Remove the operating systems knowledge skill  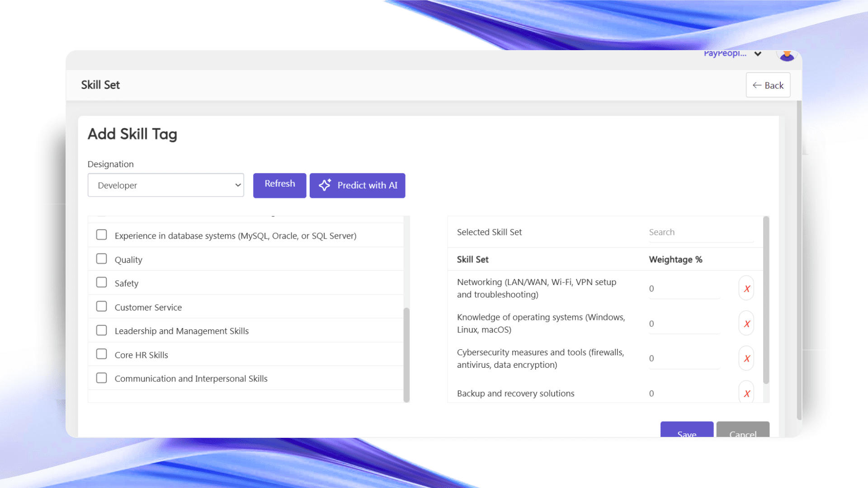[746, 324]
